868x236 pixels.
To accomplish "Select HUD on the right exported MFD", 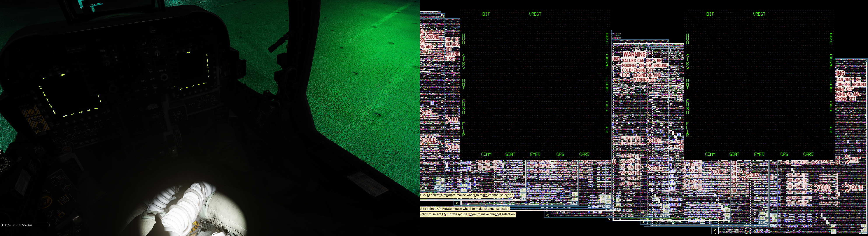I will click(x=688, y=39).
